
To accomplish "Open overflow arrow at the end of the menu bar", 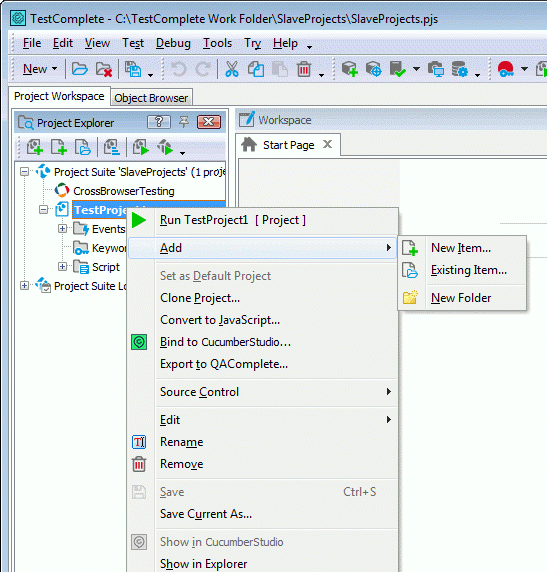I will pyautogui.click(x=309, y=47).
